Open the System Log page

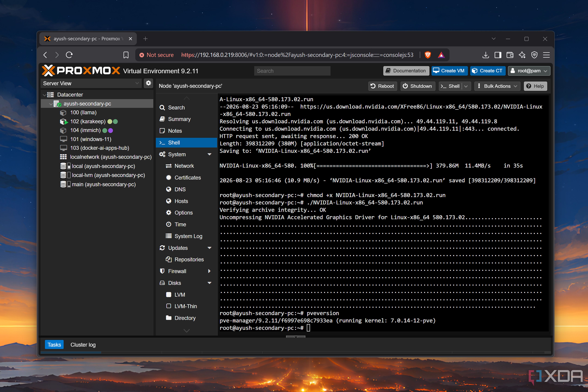(186, 236)
